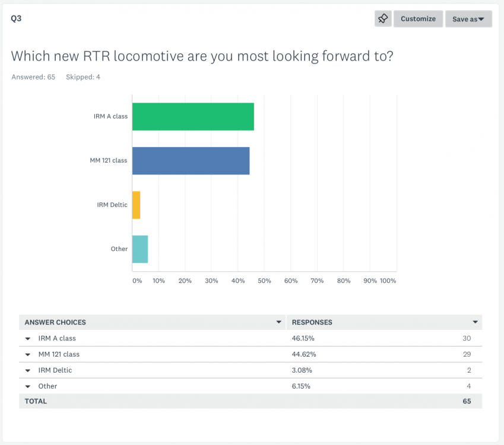
Task: Select the teal Other bar
Action: click(140, 249)
